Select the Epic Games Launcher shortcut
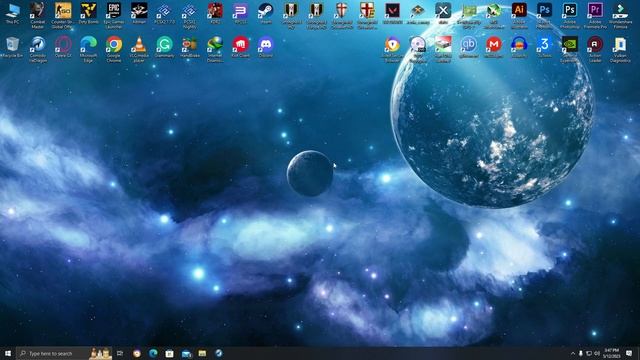 coord(114,16)
